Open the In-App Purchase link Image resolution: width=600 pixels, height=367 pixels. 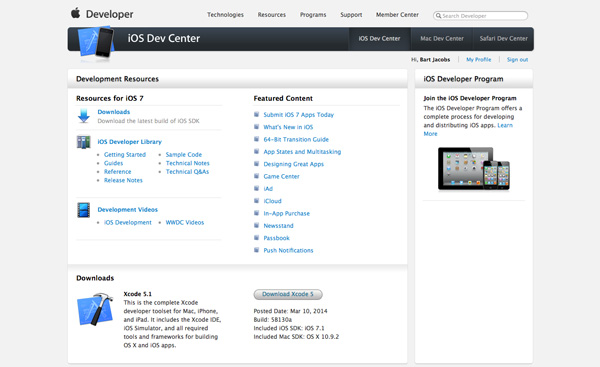287,214
